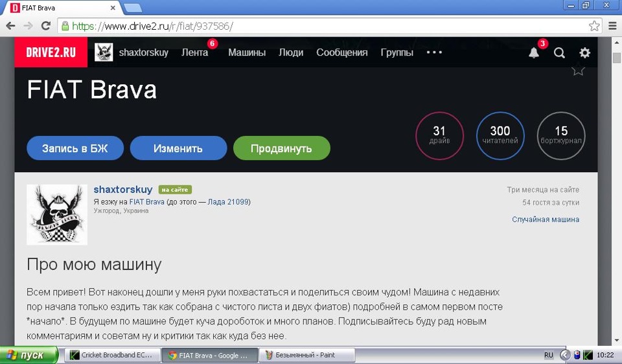Click the Случайная машина link
This screenshot has width=622, height=364.
click(546, 220)
